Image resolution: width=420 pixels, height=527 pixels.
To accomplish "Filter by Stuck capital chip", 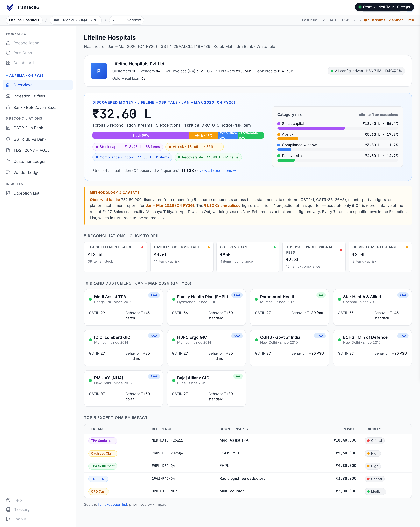I will click(x=128, y=147).
